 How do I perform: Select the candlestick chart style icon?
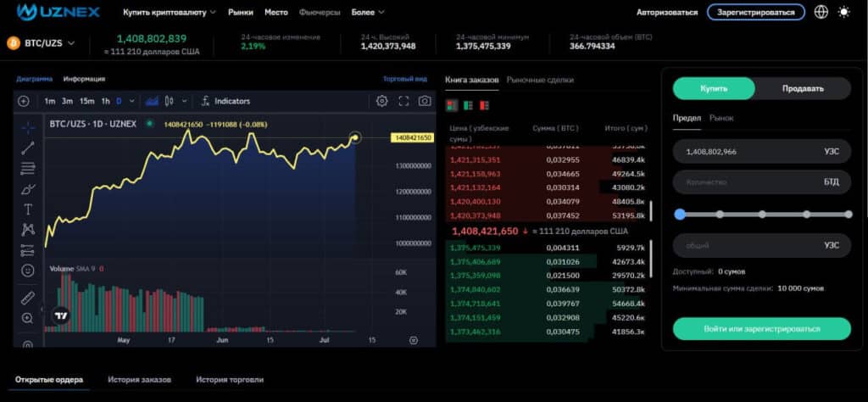[x=170, y=101]
